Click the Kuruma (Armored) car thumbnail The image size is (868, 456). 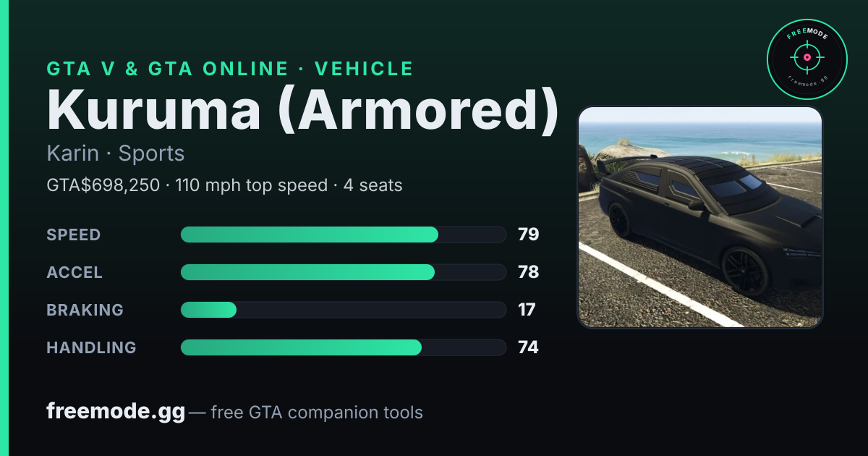coord(700,217)
